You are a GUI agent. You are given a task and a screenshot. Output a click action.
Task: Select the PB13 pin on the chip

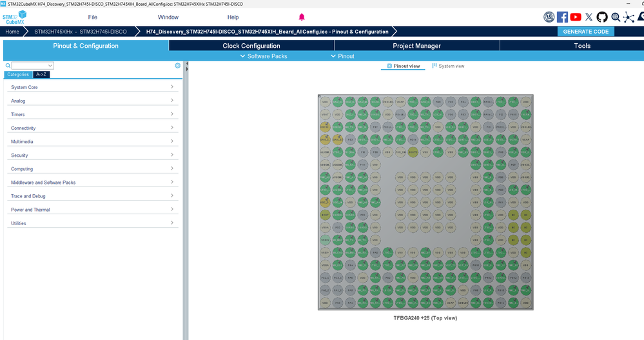coord(526,277)
